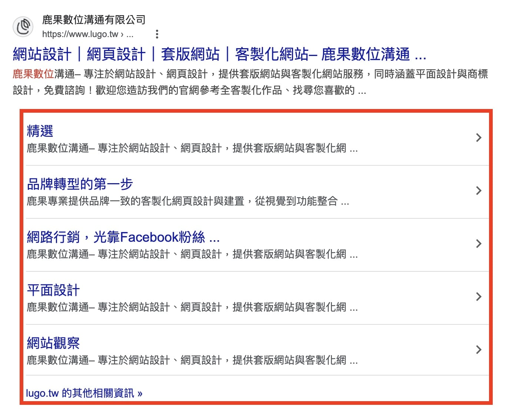Click the 鹿果數位溝通有限公司 site name
This screenshot has width=532, height=413.
94,20
